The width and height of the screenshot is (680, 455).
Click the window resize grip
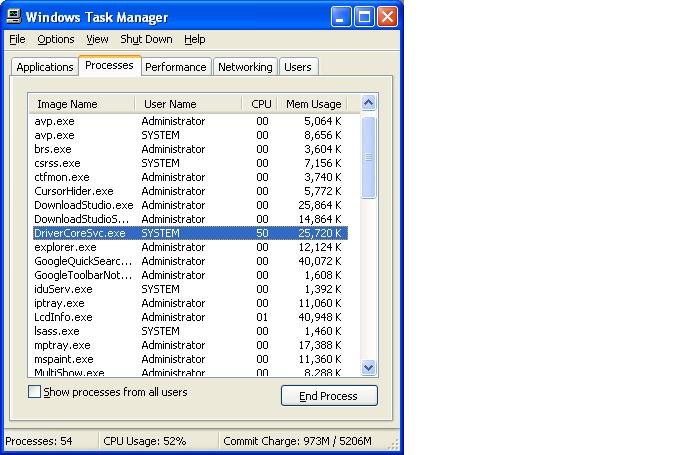394,444
